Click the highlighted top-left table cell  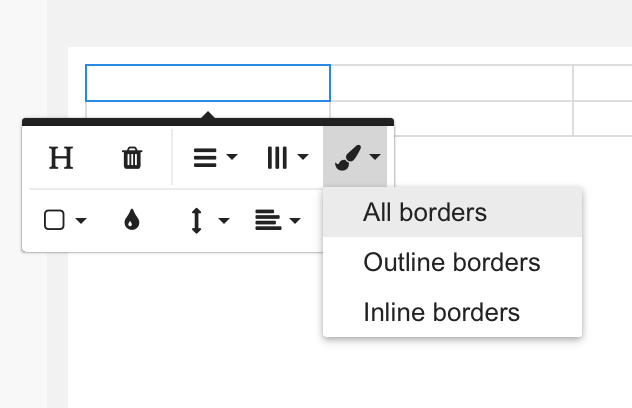tap(208, 83)
